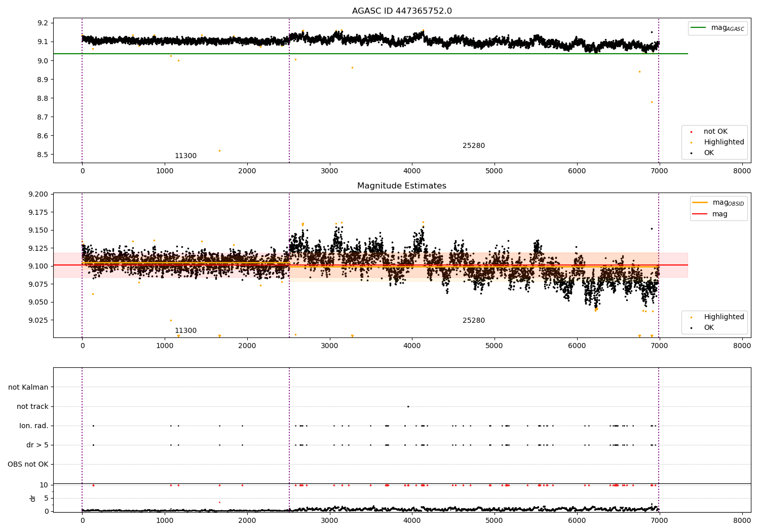
Task: Click the 'Ion. rad.' row label
Action: (34, 426)
